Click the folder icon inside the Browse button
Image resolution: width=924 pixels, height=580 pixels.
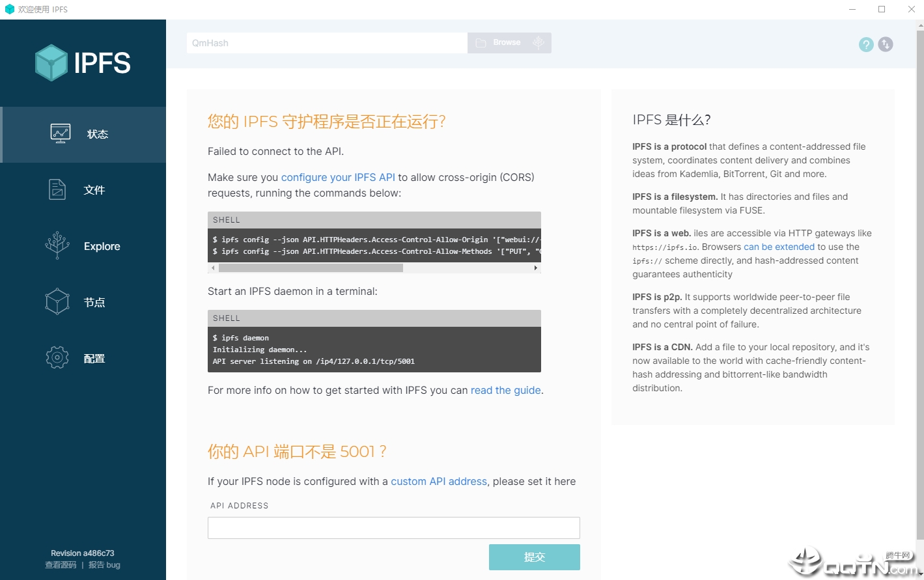(x=482, y=42)
